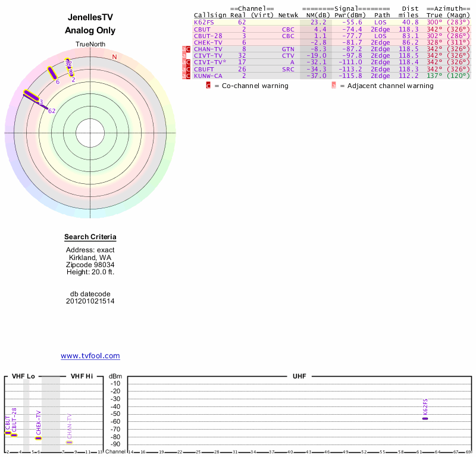Click the red N marker on compass
Screen dimensions: 476x457
tap(114, 57)
